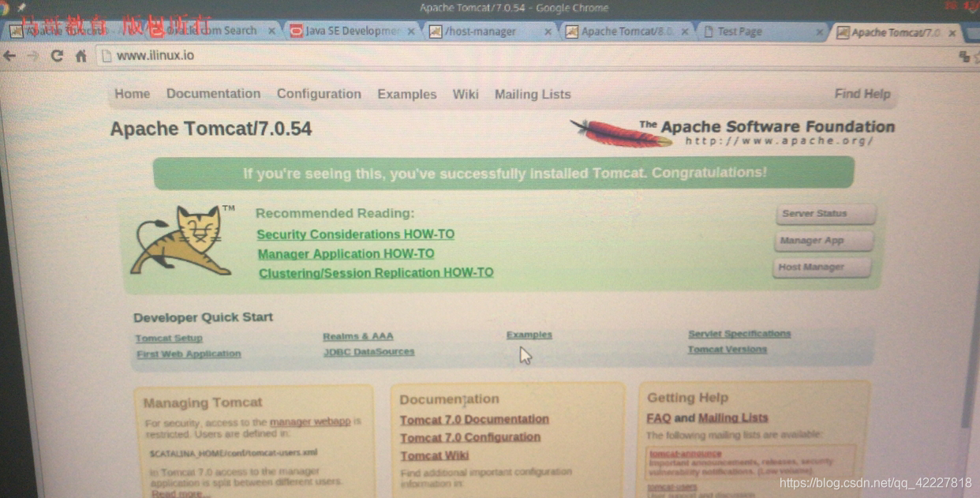Click the browser home icon

coord(80,56)
